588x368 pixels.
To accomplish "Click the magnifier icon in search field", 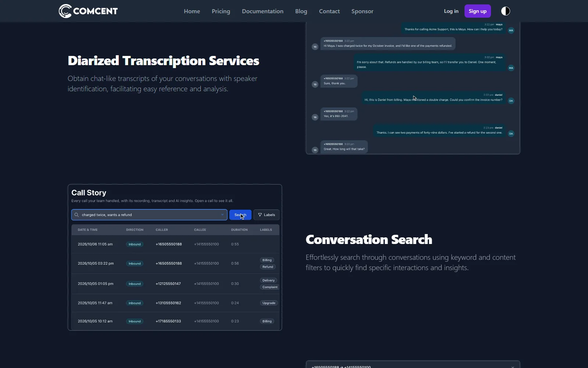I will click(x=76, y=215).
